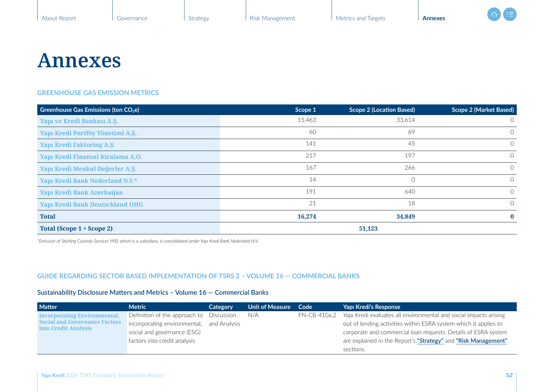Click Yapı Kredi Finansal Kiralama A.O. label
This screenshot has height=392, width=554.
[x=91, y=157]
